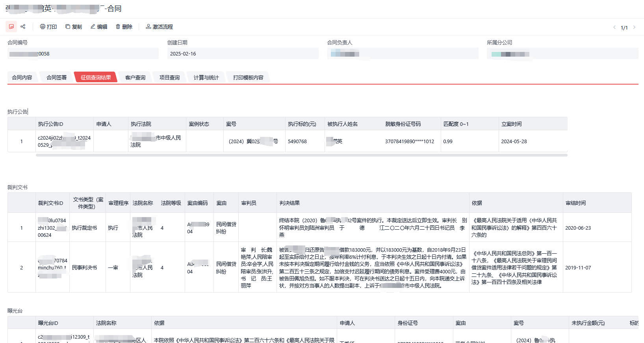Click the 判决结果 column header

click(290, 203)
